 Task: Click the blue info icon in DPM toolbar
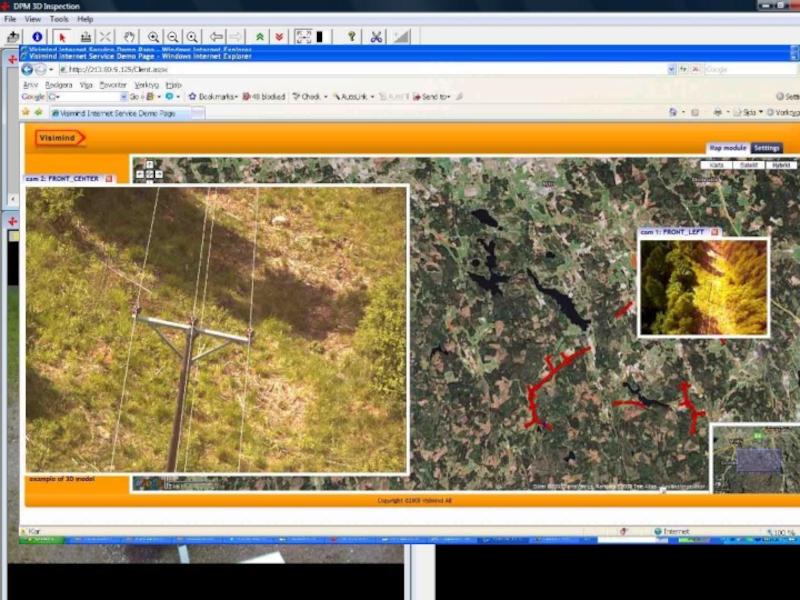(x=37, y=37)
